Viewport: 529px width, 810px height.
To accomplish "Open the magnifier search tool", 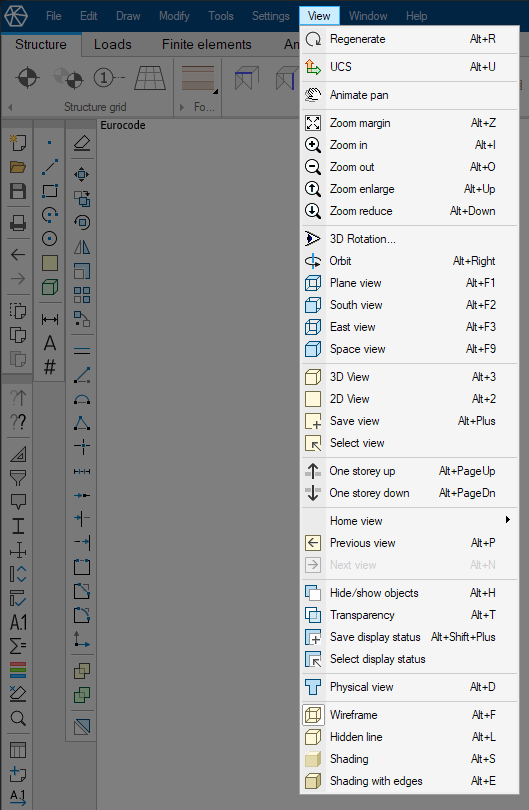I will coord(18,718).
